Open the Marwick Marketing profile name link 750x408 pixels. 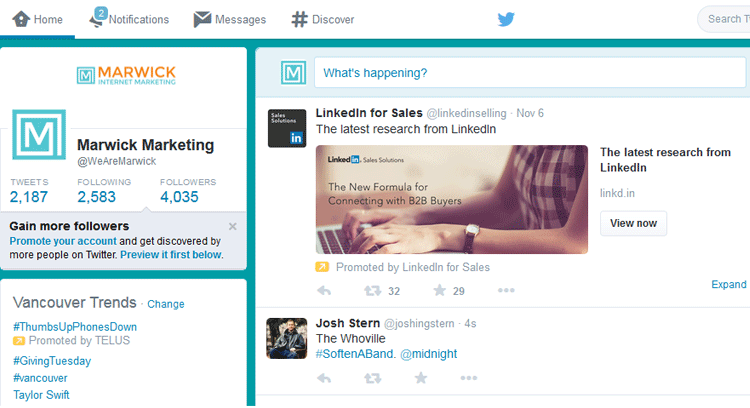145,144
